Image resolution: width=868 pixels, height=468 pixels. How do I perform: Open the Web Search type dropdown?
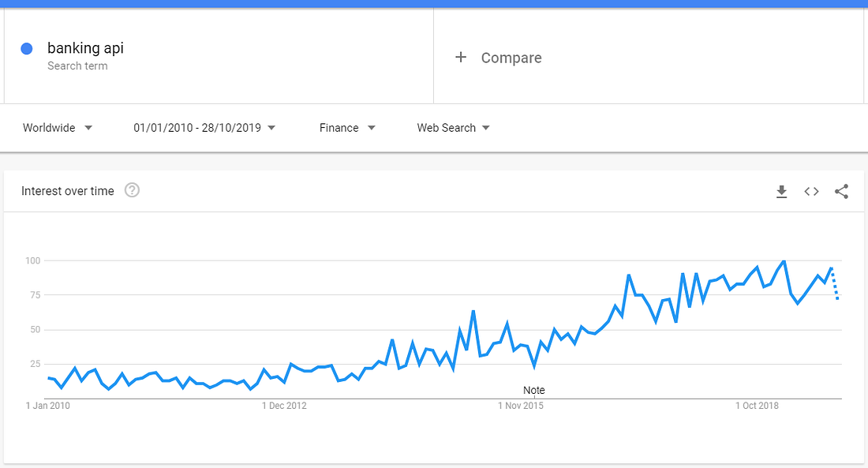click(x=453, y=128)
